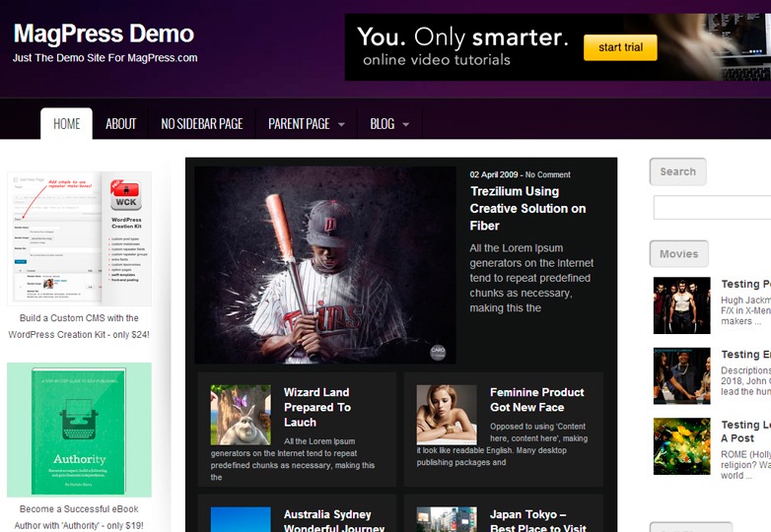The height and width of the screenshot is (532, 771).
Task: Focus the sidebar search input field
Action: click(x=712, y=208)
